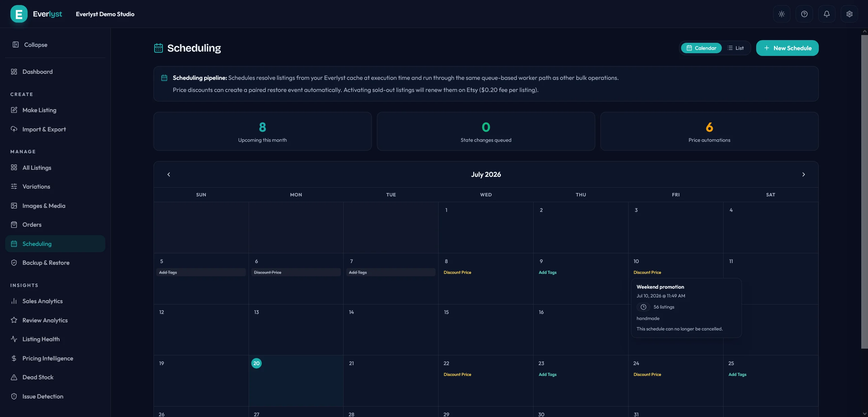Open notifications bell icon
Screen dimensions: 868x417
(x=827, y=14)
